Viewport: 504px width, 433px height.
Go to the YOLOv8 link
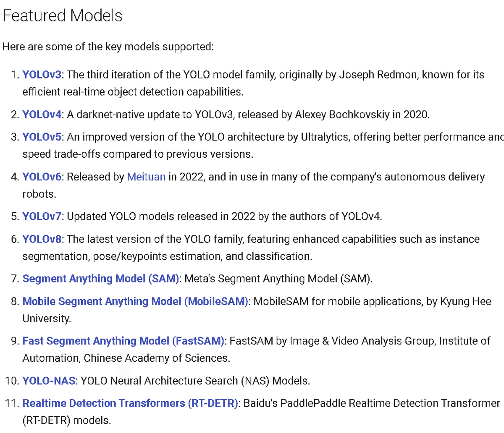click(x=42, y=239)
